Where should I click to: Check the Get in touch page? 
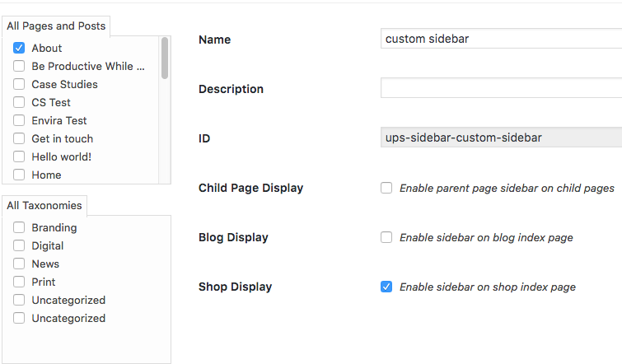(x=19, y=139)
